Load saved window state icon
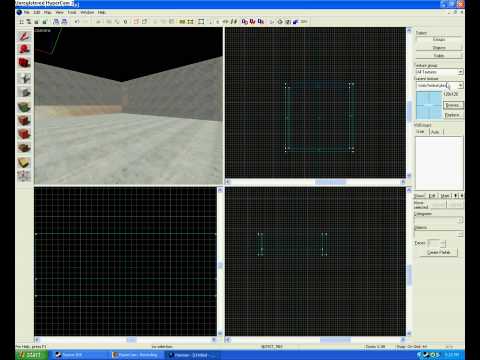The image size is (480, 360). pyautogui.click(x=56, y=22)
